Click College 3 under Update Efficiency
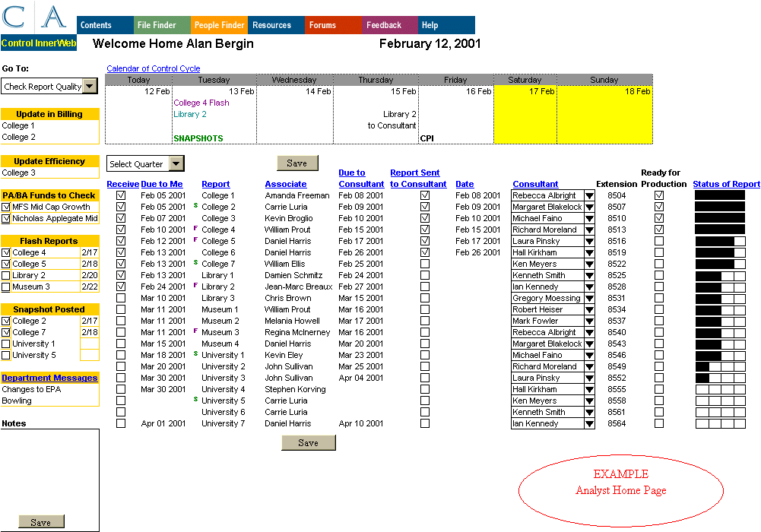This screenshot has height=532, width=761. (x=18, y=173)
